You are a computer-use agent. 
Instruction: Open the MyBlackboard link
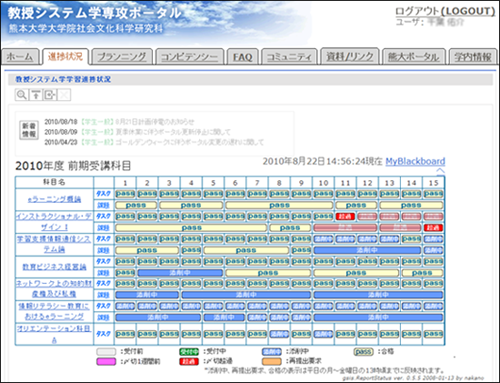click(x=415, y=161)
